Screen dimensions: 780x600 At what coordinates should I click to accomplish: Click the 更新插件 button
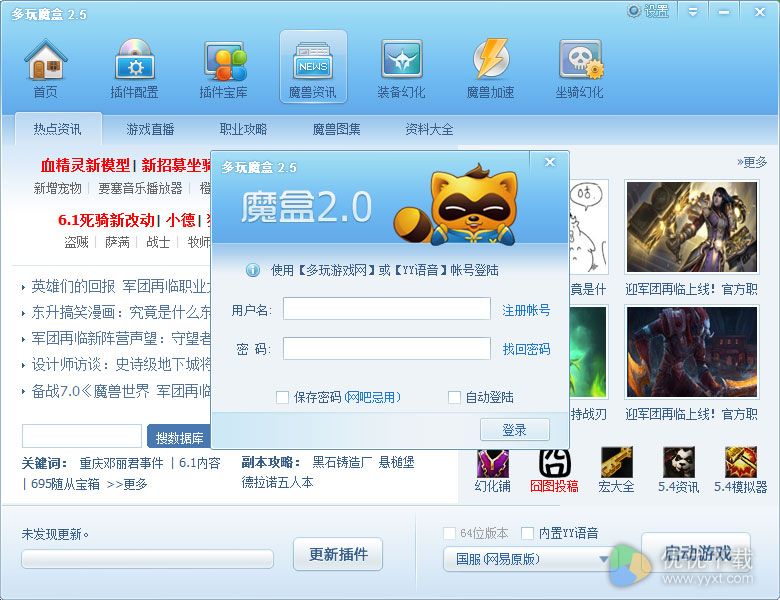(x=338, y=554)
